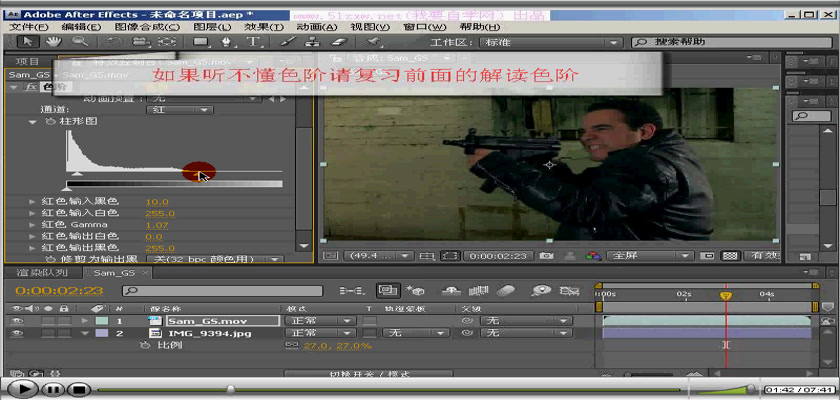Toggle the transparency grid icon
Screen dimensions: 840x400
pyautogui.click(x=729, y=256)
